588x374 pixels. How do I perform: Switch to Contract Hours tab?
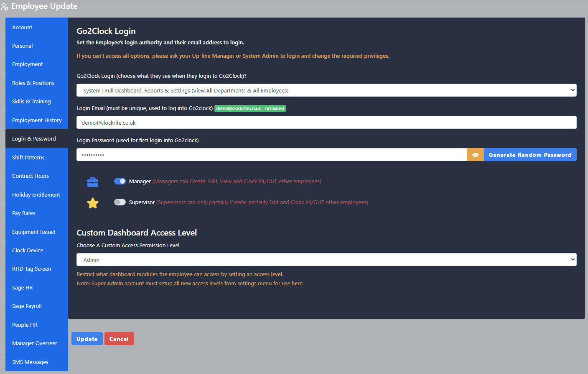point(37,176)
